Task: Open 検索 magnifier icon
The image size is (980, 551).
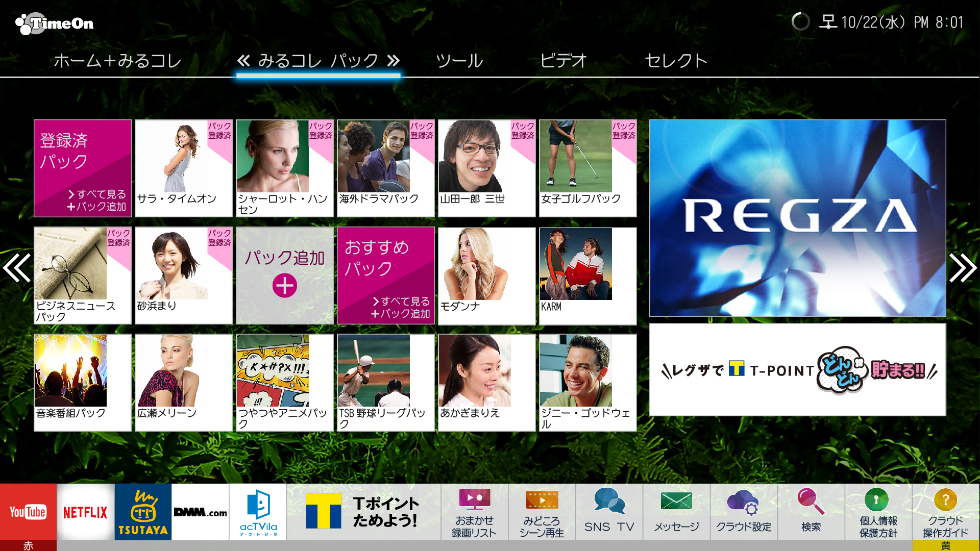Action: click(x=812, y=512)
